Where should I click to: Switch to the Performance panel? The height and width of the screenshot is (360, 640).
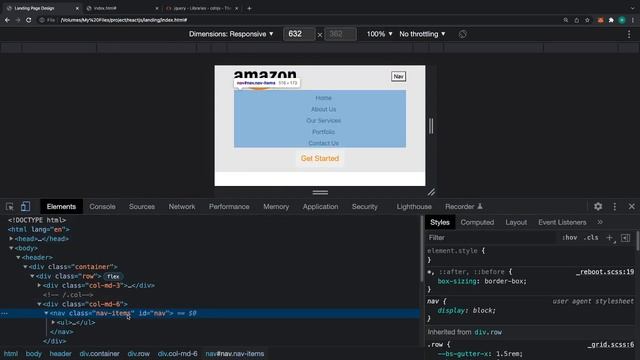229,207
